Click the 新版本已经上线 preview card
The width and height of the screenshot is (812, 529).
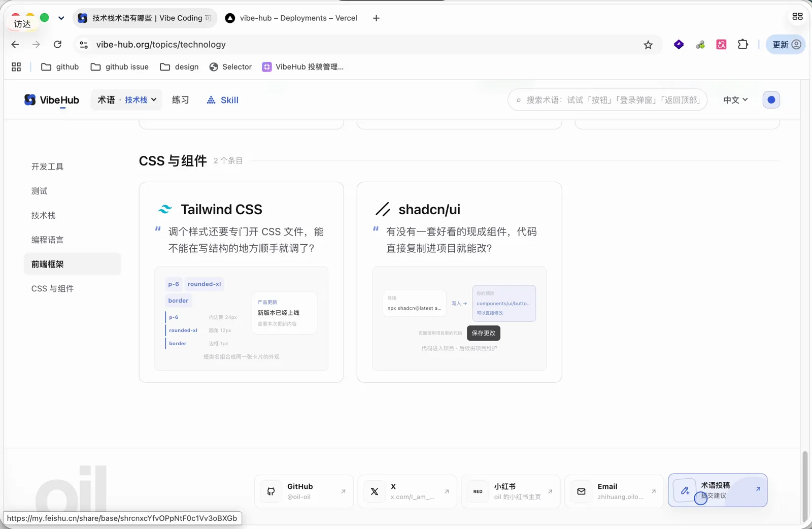pos(284,313)
